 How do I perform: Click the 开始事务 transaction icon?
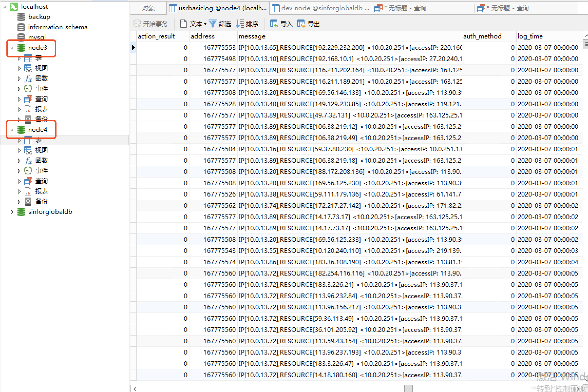tap(137, 24)
